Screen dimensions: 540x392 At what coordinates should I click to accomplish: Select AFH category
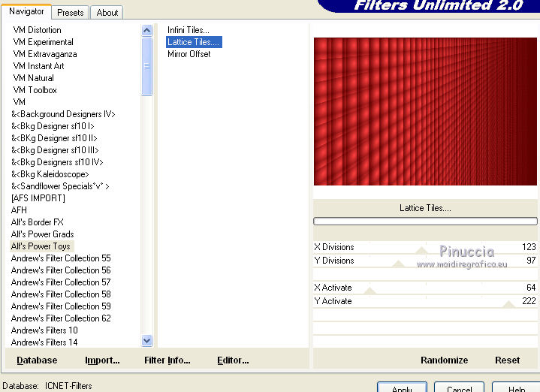(x=19, y=210)
